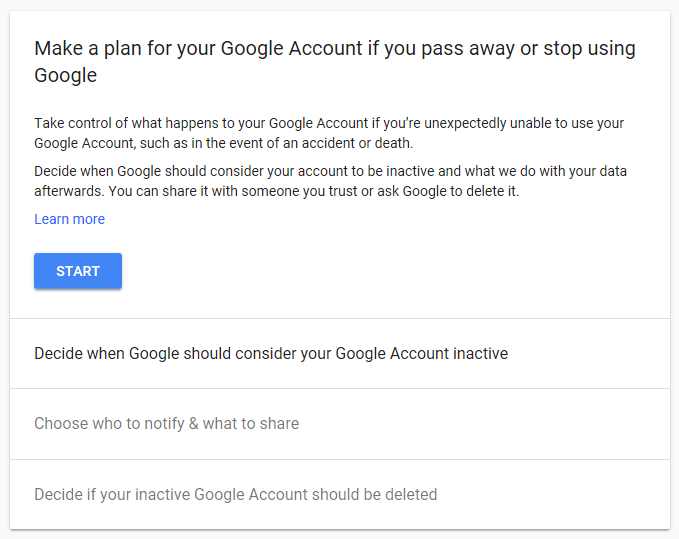
Task: Expand 'Decide when Google should consider' section
Action: pyautogui.click(x=270, y=353)
